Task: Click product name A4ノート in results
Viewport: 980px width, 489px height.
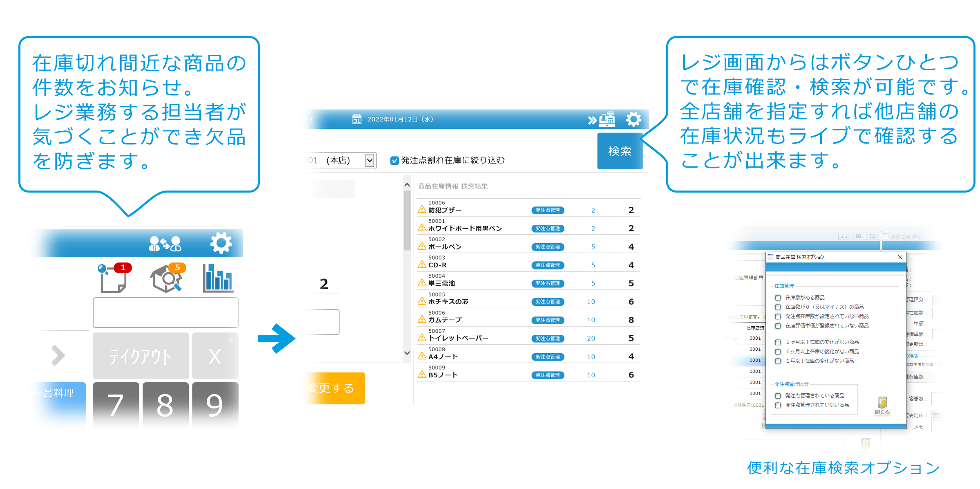Action: pos(443,357)
